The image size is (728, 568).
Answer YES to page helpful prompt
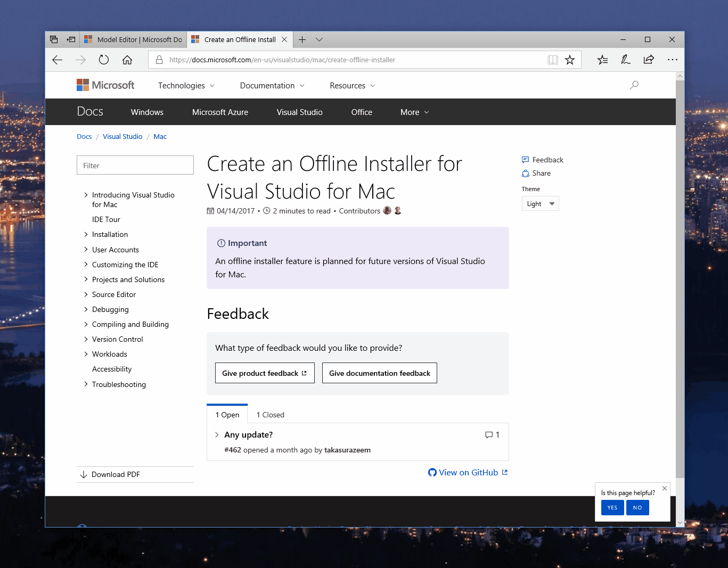pyautogui.click(x=612, y=507)
